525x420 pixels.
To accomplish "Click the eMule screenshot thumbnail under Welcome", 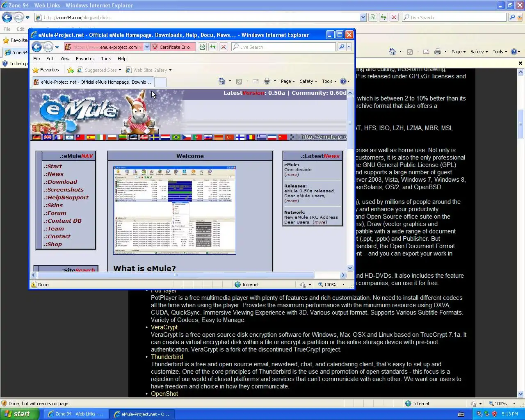I will coord(175,210).
